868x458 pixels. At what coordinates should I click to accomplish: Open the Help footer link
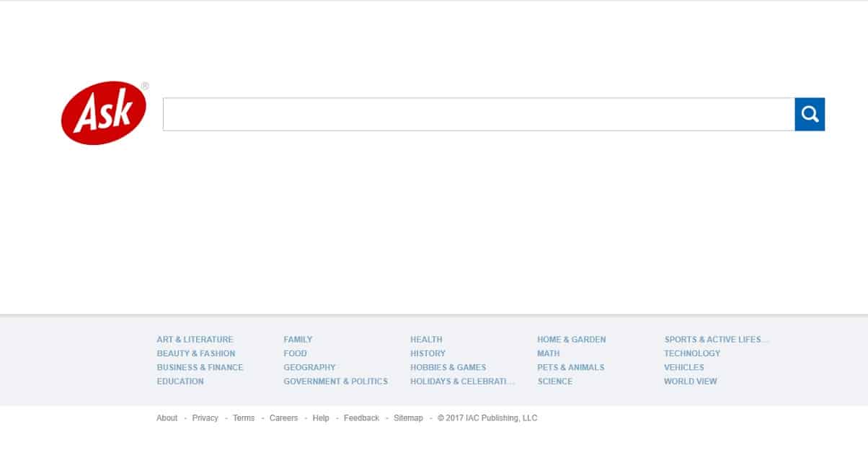[321, 418]
